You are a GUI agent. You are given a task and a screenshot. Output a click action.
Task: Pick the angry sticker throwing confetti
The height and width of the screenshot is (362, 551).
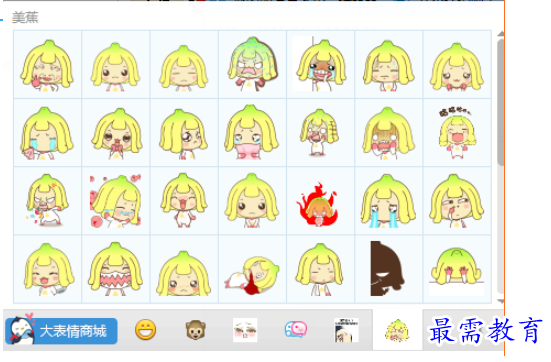[x=47, y=201]
